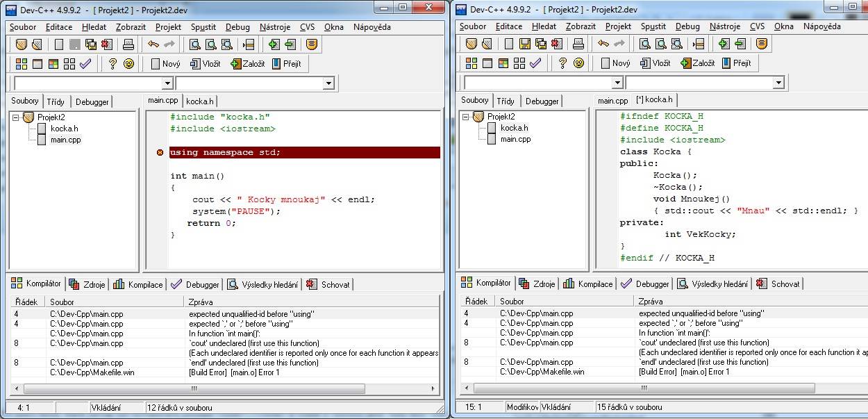Click the error breakpoint marker beside using namespace line

click(160, 152)
